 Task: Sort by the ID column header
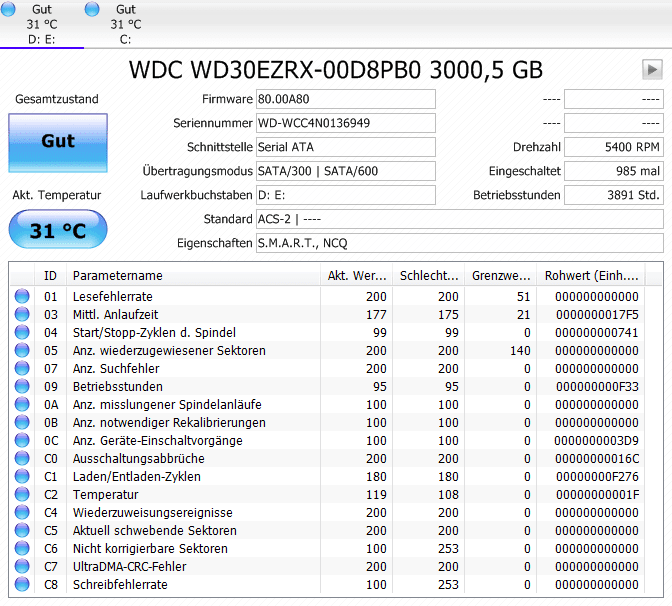point(50,276)
